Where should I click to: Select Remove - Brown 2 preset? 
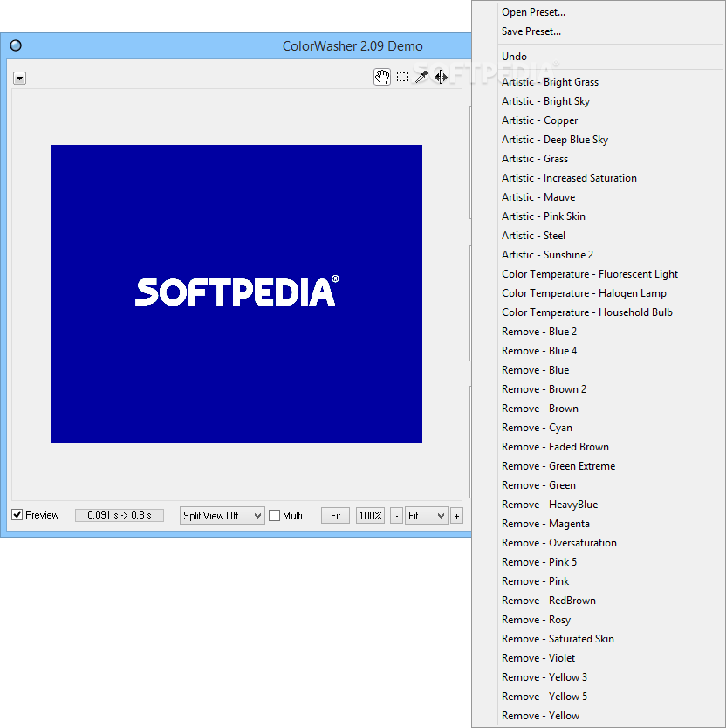pyautogui.click(x=598, y=389)
